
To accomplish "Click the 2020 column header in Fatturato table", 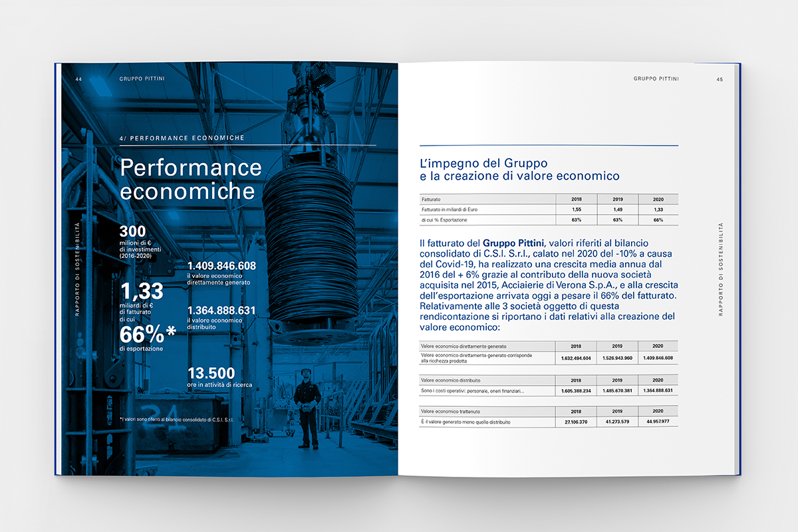I will pos(658,199).
